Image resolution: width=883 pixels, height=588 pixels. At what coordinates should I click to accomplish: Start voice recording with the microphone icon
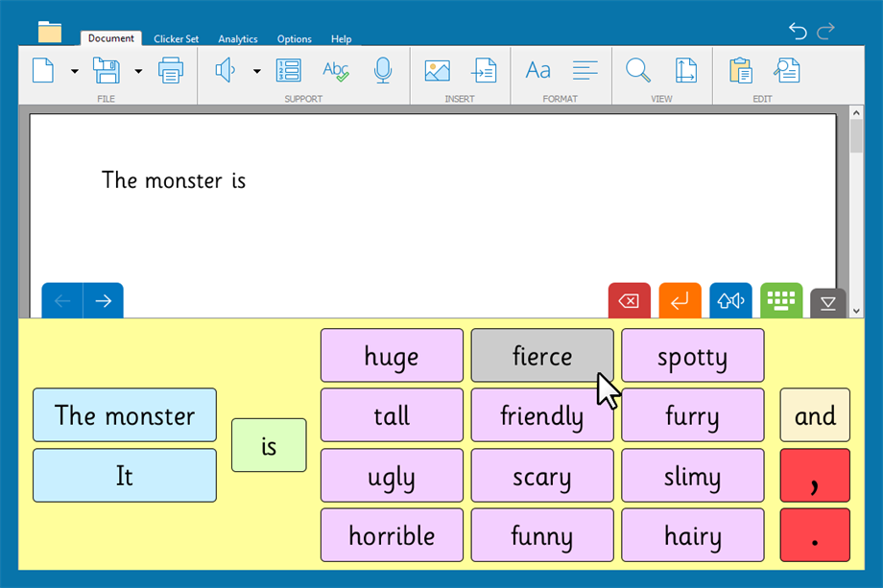tap(383, 70)
